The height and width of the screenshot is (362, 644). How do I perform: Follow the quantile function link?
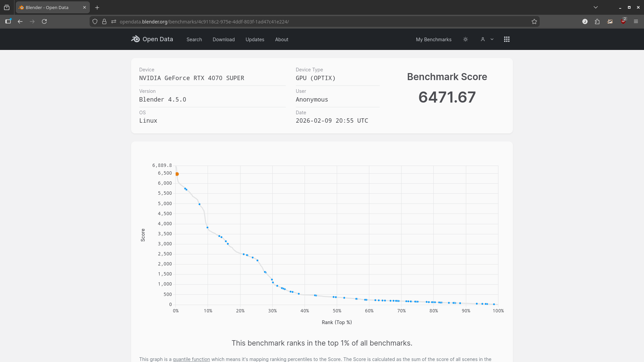(x=191, y=359)
